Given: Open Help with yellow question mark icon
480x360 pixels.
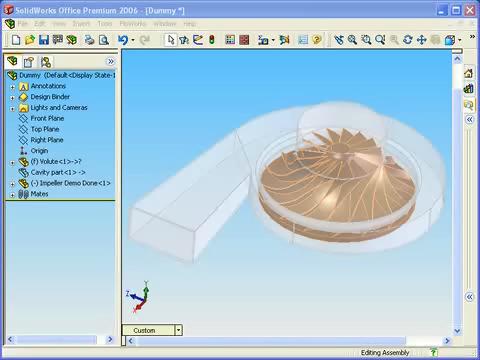Looking at the screenshot, I should (317, 40).
